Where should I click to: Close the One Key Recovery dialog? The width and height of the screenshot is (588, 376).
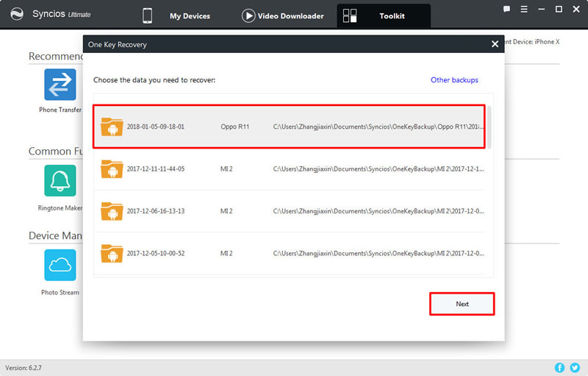tap(495, 44)
